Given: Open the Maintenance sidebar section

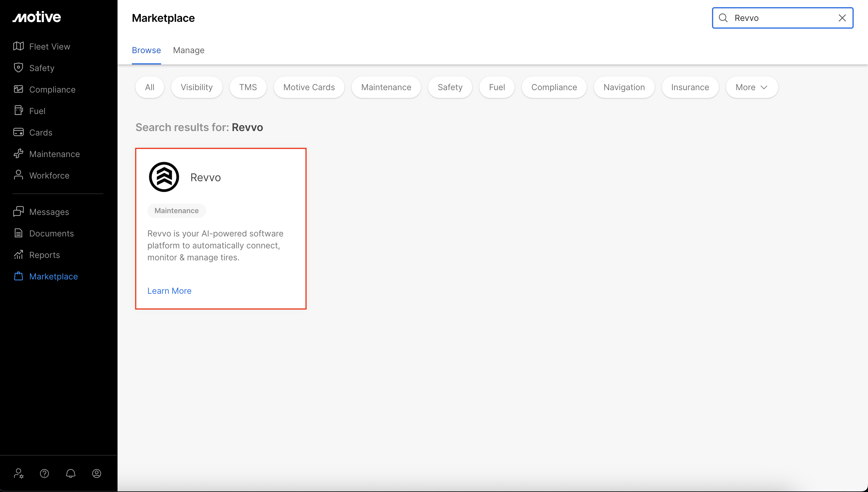Looking at the screenshot, I should click(55, 154).
